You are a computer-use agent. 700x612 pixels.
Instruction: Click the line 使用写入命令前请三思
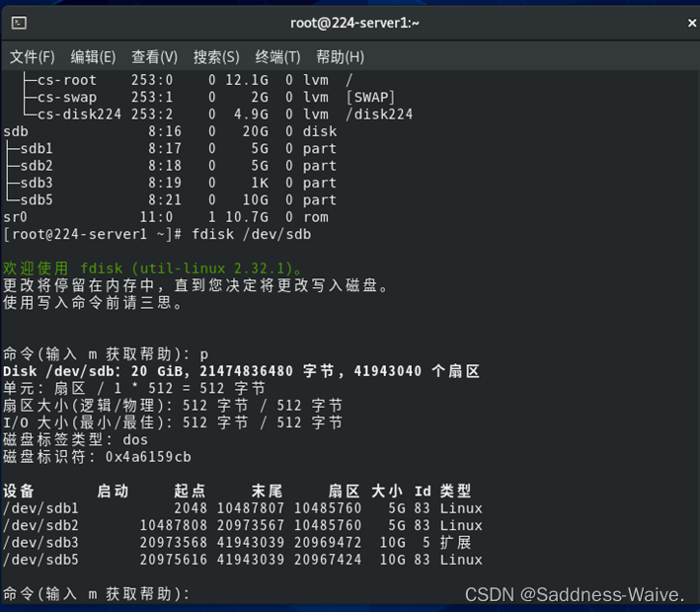pos(93,303)
